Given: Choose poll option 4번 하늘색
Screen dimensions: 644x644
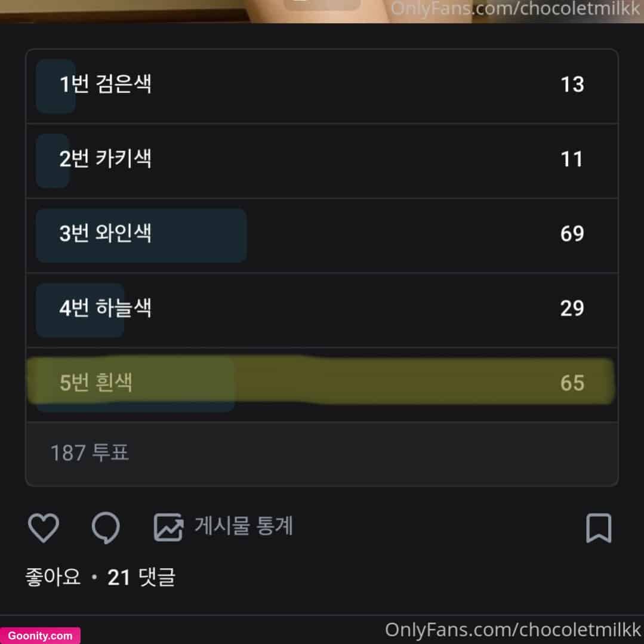Looking at the screenshot, I should (x=322, y=310).
